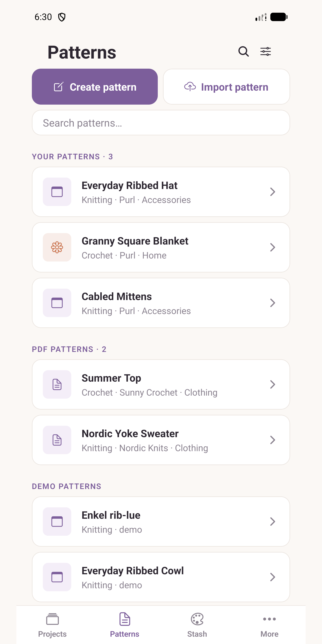Expand Everyday Ribbed Cowl chevron
This screenshot has height=644, width=322.
(272, 577)
